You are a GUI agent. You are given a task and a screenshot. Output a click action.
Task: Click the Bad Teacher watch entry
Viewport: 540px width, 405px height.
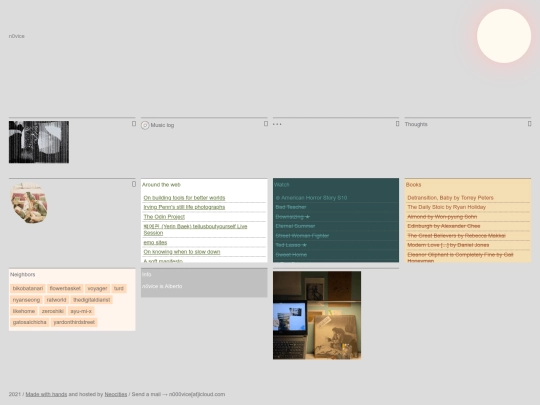pos(291,207)
